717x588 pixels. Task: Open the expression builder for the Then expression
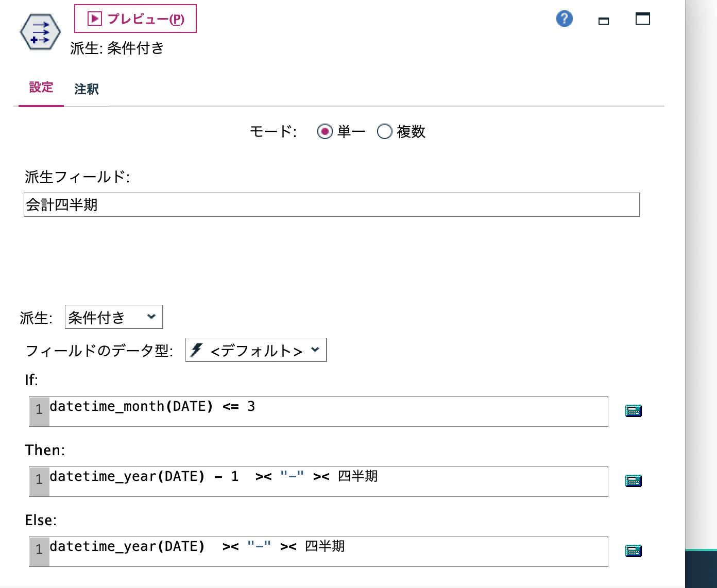click(x=633, y=480)
